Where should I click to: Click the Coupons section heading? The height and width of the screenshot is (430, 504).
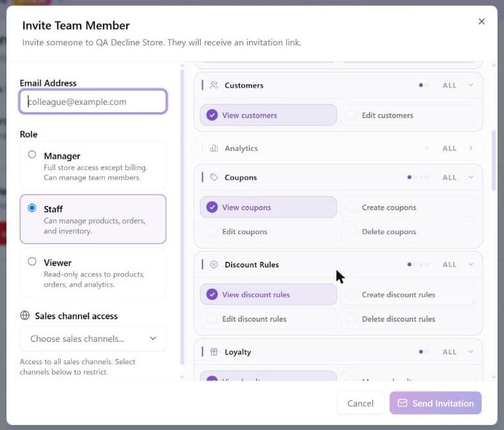pyautogui.click(x=240, y=177)
